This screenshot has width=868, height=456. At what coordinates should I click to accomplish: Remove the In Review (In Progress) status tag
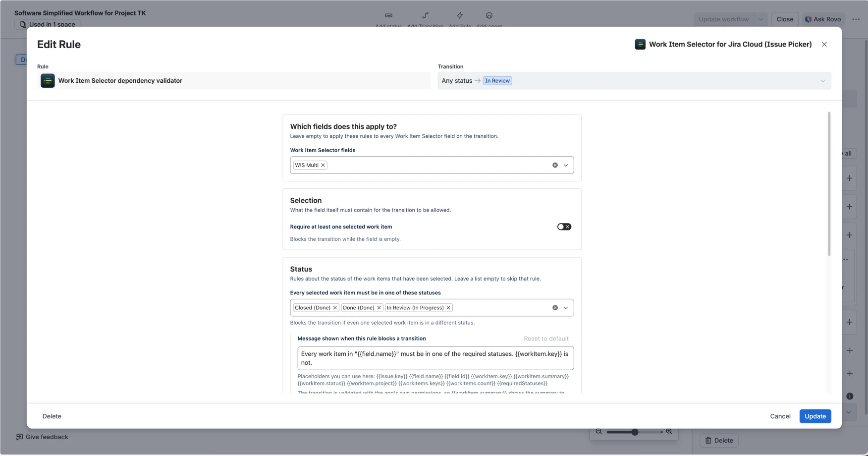(x=448, y=308)
